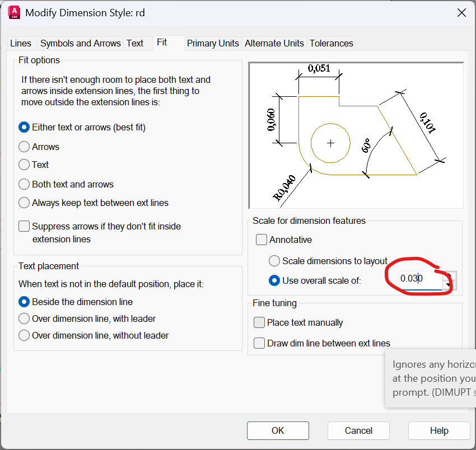The image size is (476, 450).
Task: Choose Both text and arrows option
Action: (24, 184)
